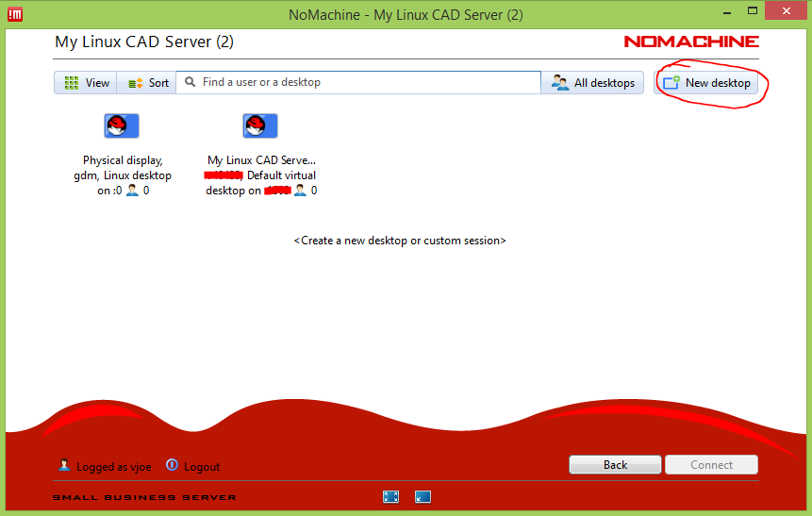Click the My Linux CAD Server (2) heading
This screenshot has height=516, width=812.
pyautogui.click(x=144, y=42)
